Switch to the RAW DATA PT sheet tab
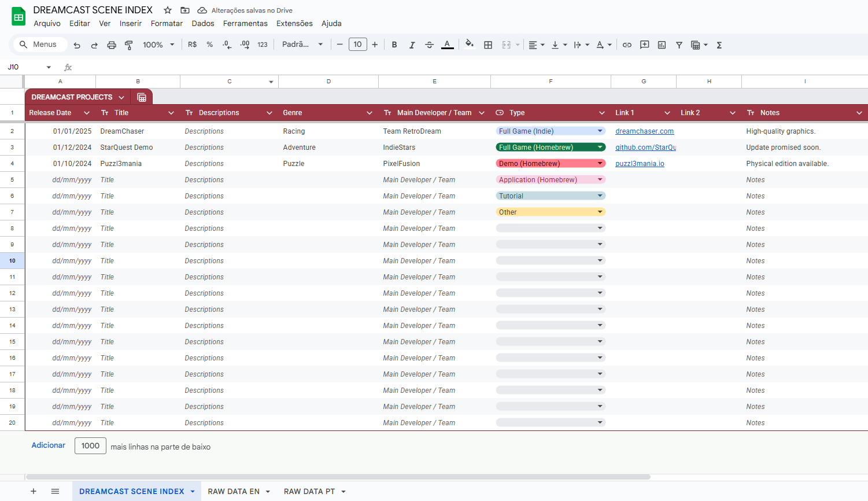 (309, 491)
